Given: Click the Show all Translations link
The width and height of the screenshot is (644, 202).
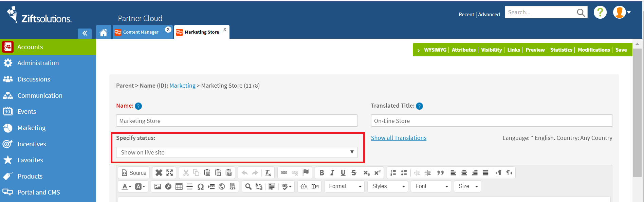Looking at the screenshot, I should tap(399, 138).
